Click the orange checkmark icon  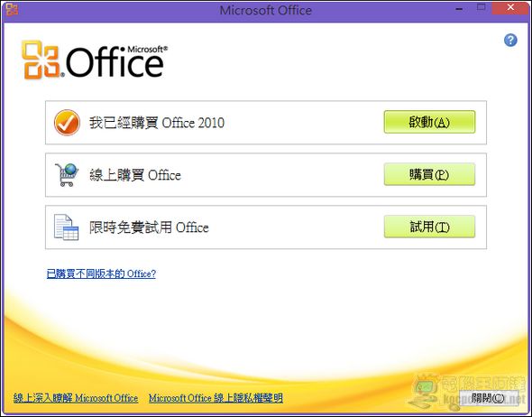(67, 123)
